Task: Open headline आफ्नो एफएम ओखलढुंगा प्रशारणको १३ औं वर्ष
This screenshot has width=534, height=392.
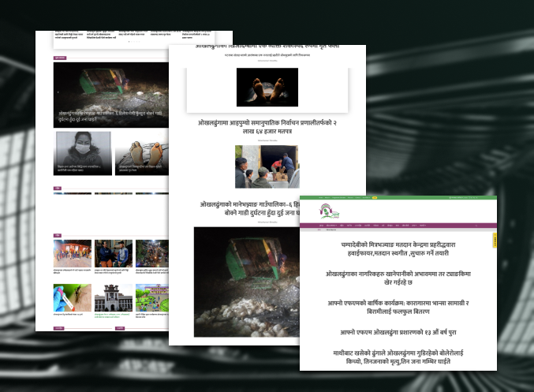Action: pyautogui.click(x=398, y=332)
